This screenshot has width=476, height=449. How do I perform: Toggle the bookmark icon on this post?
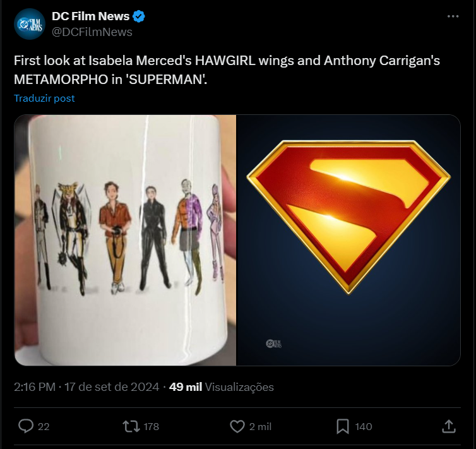pos(343,426)
